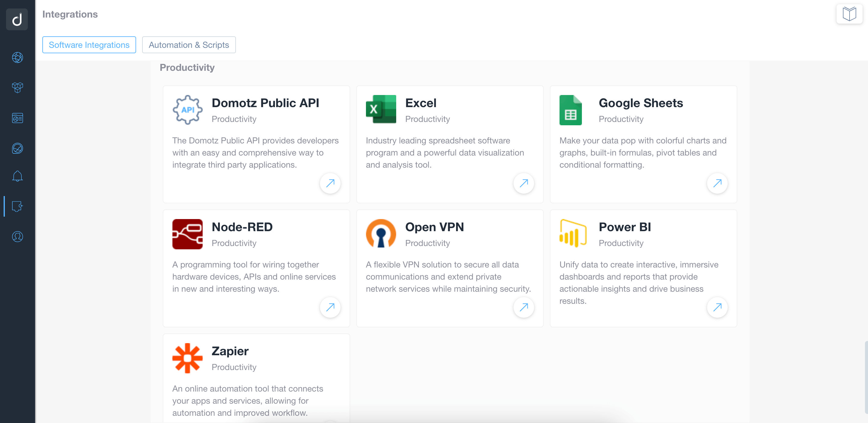868x423 pixels.
Task: Open Domotz Public API arrow link
Action: 330,183
